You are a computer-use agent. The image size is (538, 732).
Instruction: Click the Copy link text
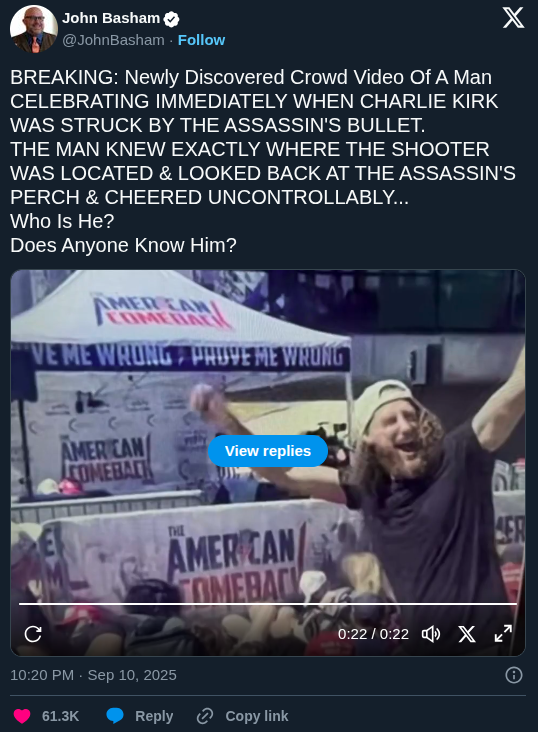coord(257,716)
